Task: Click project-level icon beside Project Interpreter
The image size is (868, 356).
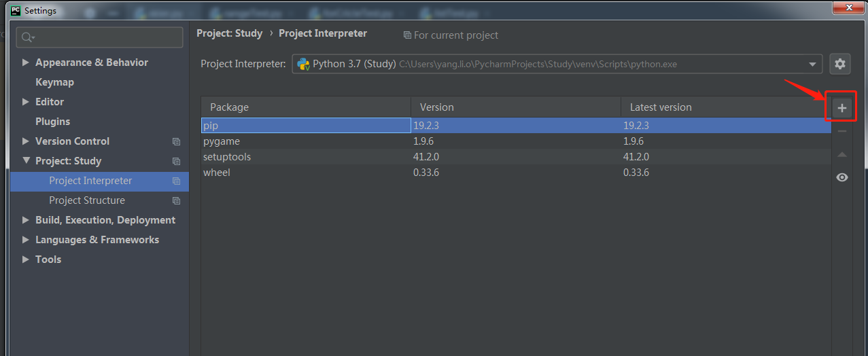Action: pyautogui.click(x=176, y=181)
